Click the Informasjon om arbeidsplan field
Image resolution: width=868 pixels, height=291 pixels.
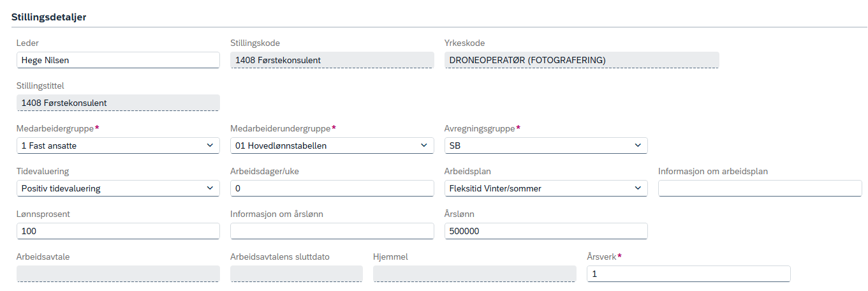[760, 188]
